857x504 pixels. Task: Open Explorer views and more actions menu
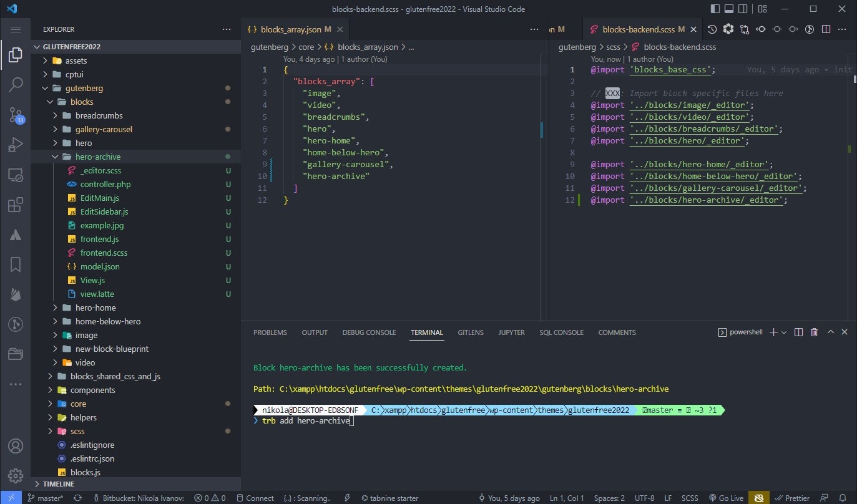[x=227, y=29]
